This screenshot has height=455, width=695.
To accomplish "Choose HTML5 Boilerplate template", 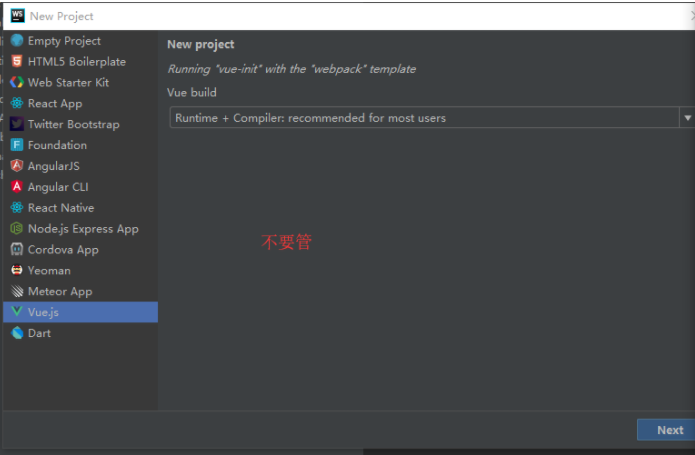I will tap(80, 61).
